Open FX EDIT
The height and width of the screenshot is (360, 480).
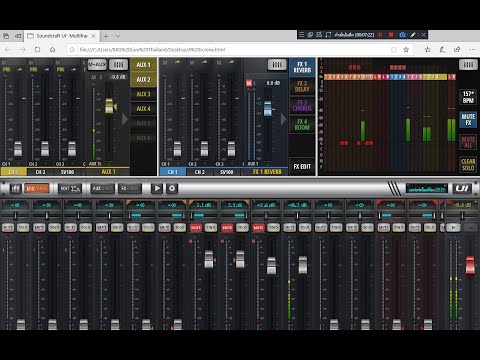click(x=302, y=166)
